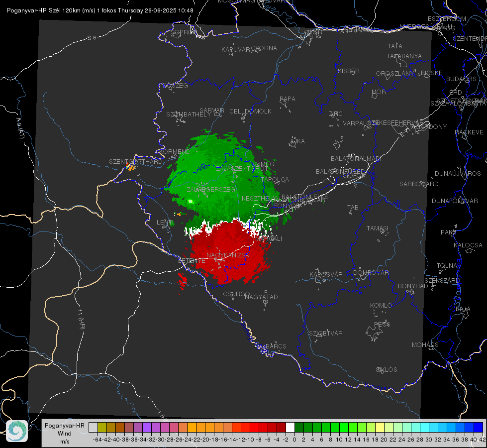Click the LENTI city label
The width and height of the screenshot is (487, 448).
(x=165, y=223)
